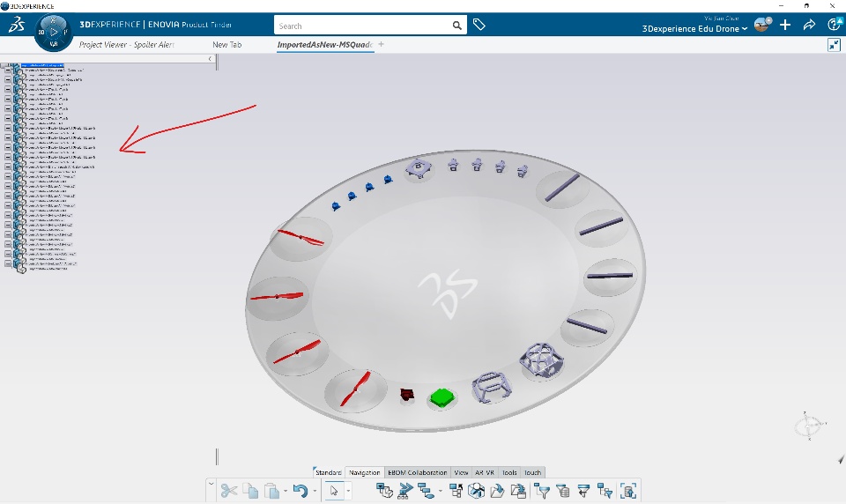This screenshot has height=504, width=846.
Task: Open the Touch toolbar tab
Action: coord(532,472)
